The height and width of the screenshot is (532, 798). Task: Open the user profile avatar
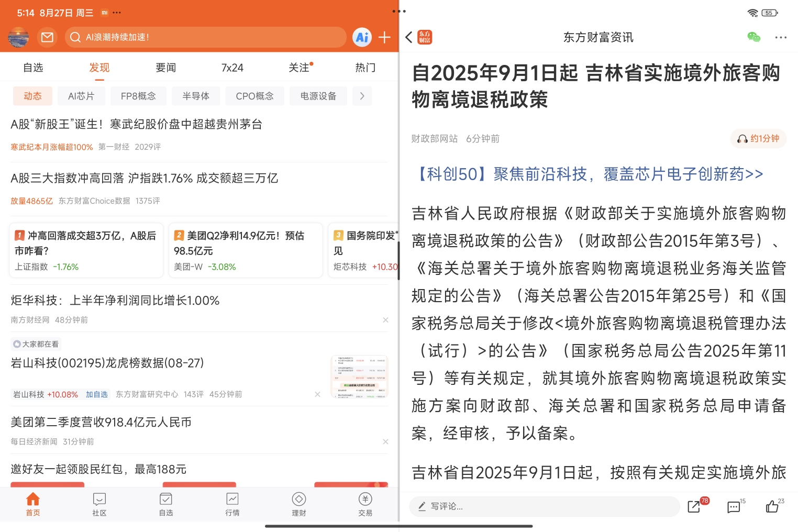pos(18,37)
